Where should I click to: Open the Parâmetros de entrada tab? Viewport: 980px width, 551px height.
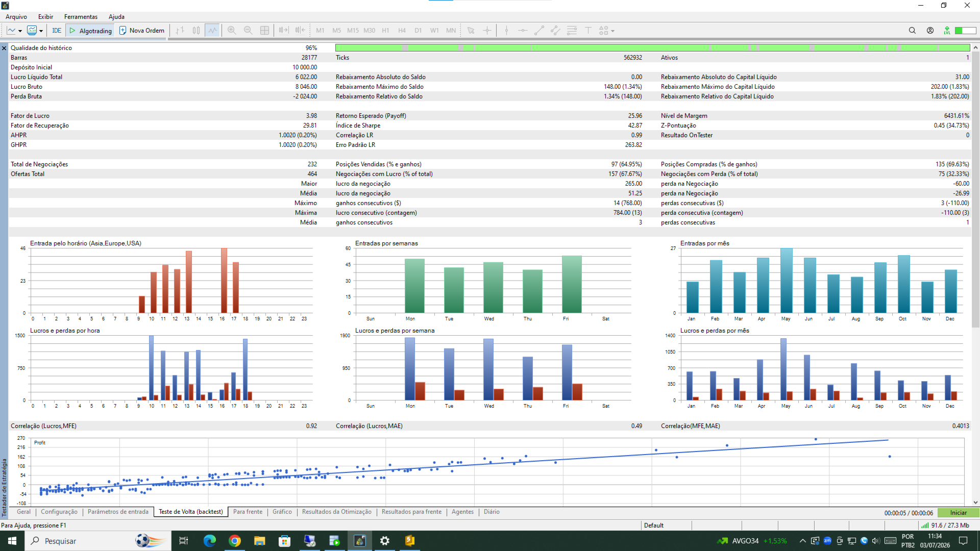[118, 512]
